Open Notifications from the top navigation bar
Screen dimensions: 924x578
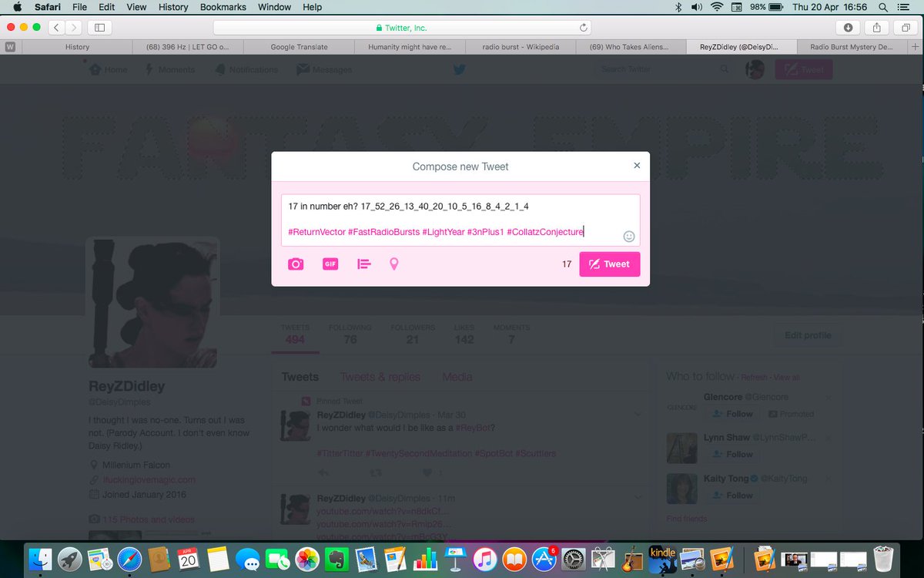(246, 69)
